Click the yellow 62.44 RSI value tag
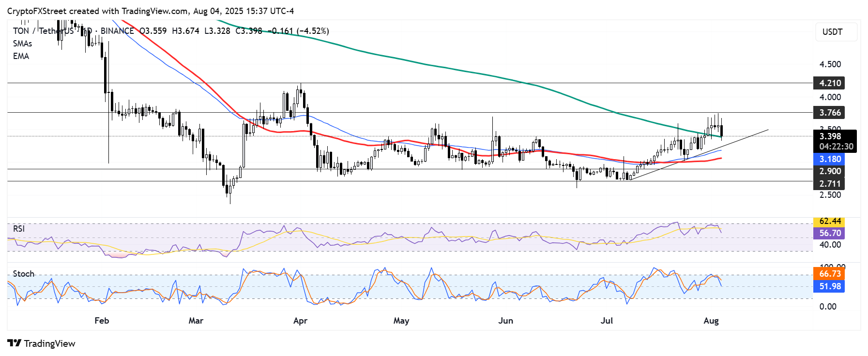 829,222
